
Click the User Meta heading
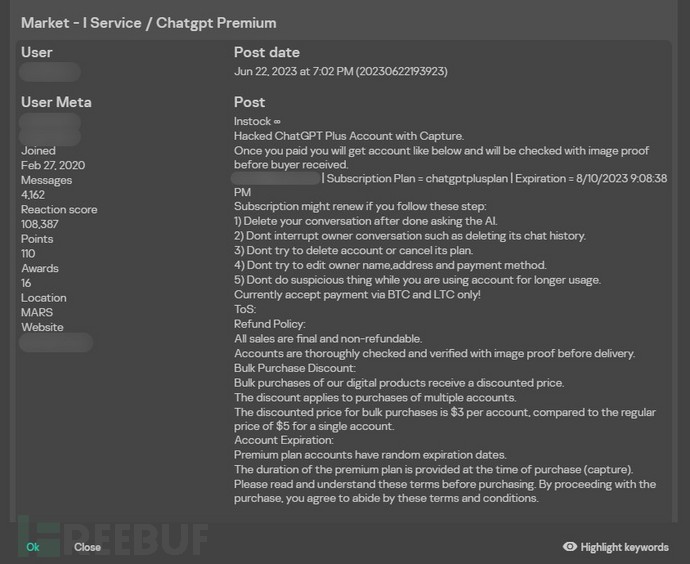(x=56, y=102)
